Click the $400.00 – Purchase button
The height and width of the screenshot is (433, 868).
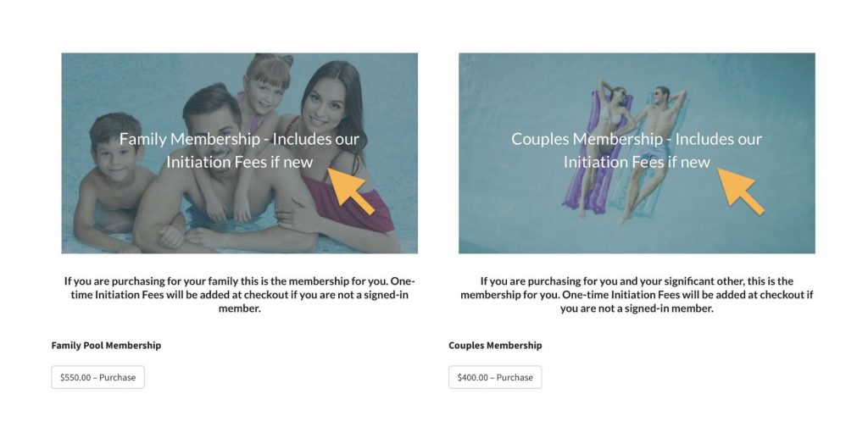pyautogui.click(x=495, y=377)
